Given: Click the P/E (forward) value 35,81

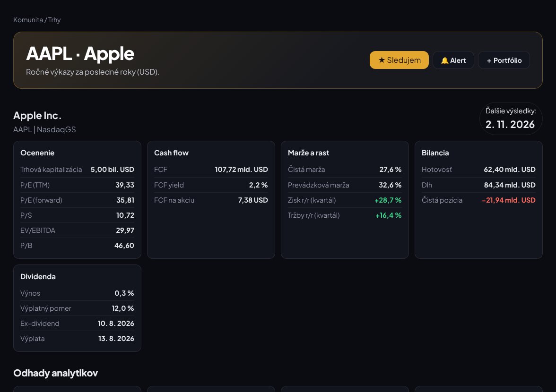Looking at the screenshot, I should 125,200.
